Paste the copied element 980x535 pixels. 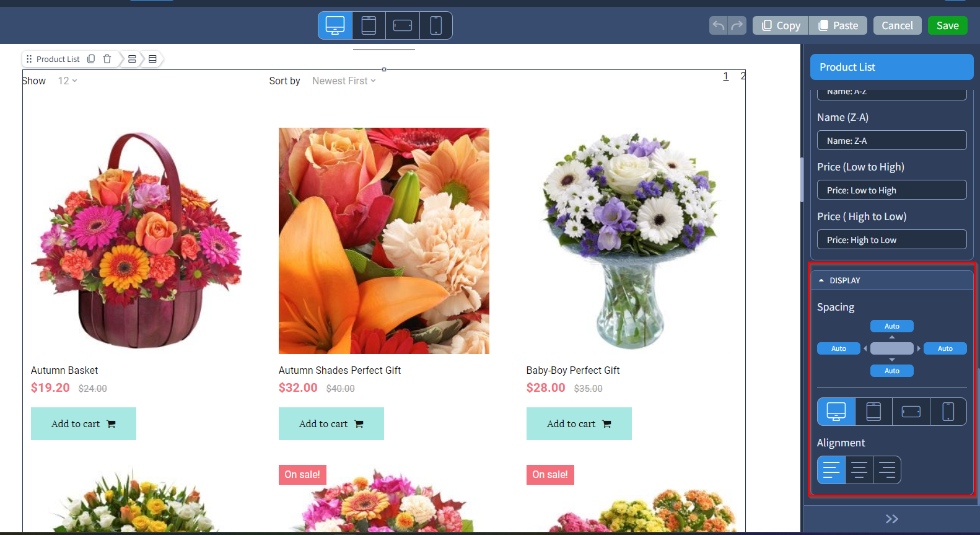coord(838,25)
